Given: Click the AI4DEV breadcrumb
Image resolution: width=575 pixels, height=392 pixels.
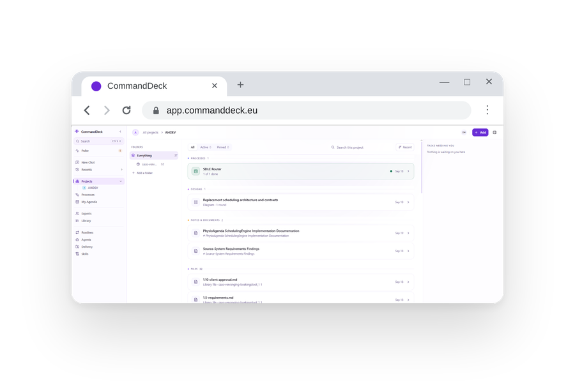Looking at the screenshot, I should (170, 133).
